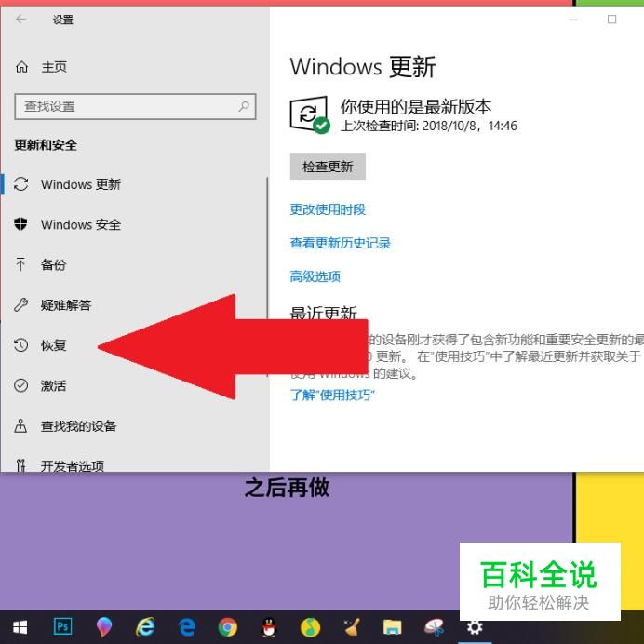
Task: Click the 上次检查时间 timestamp text
Action: point(429,126)
